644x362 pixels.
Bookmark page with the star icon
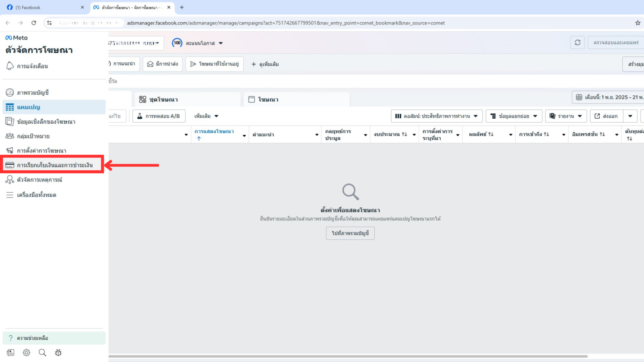coord(638,23)
